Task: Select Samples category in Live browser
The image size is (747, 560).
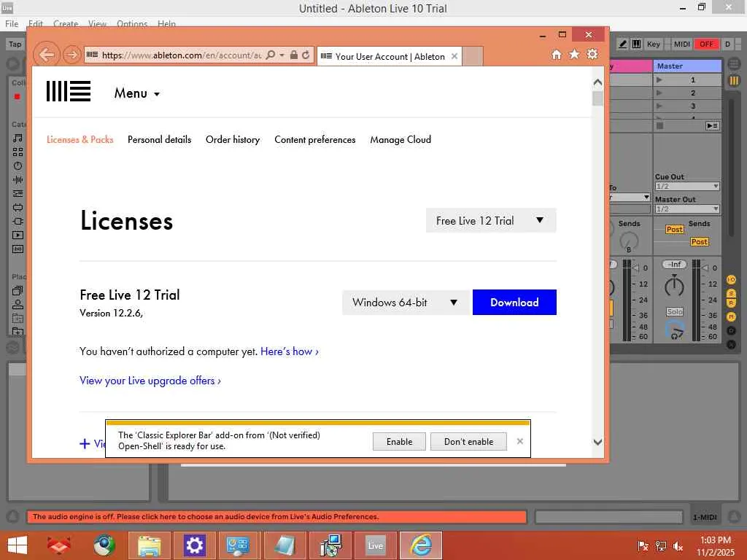Action: coord(18,249)
